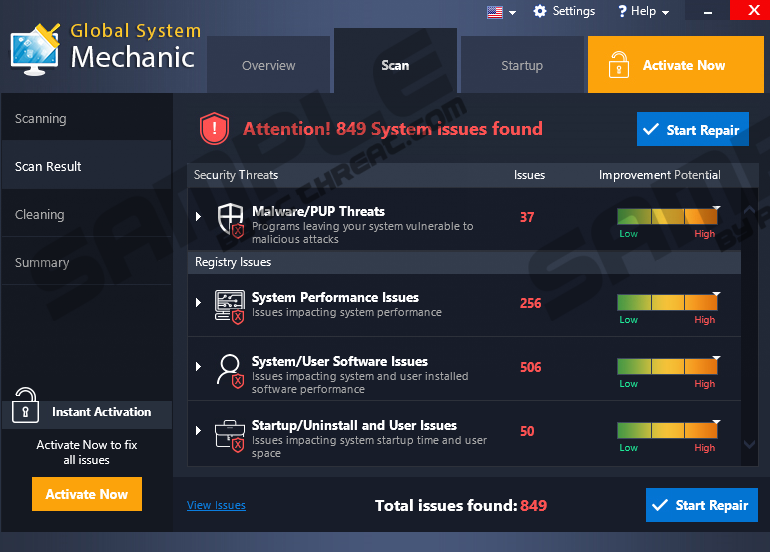
Task: Click the Help question mark icon
Action: [x=622, y=11]
